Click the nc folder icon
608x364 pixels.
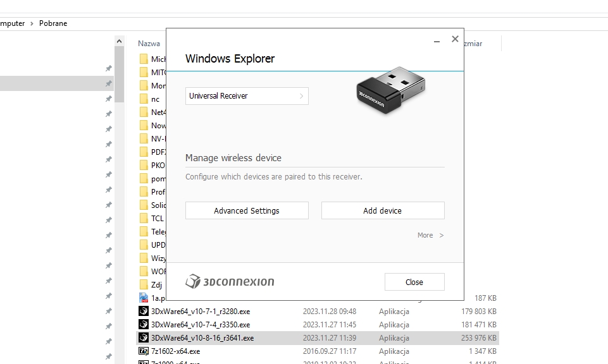coord(144,99)
